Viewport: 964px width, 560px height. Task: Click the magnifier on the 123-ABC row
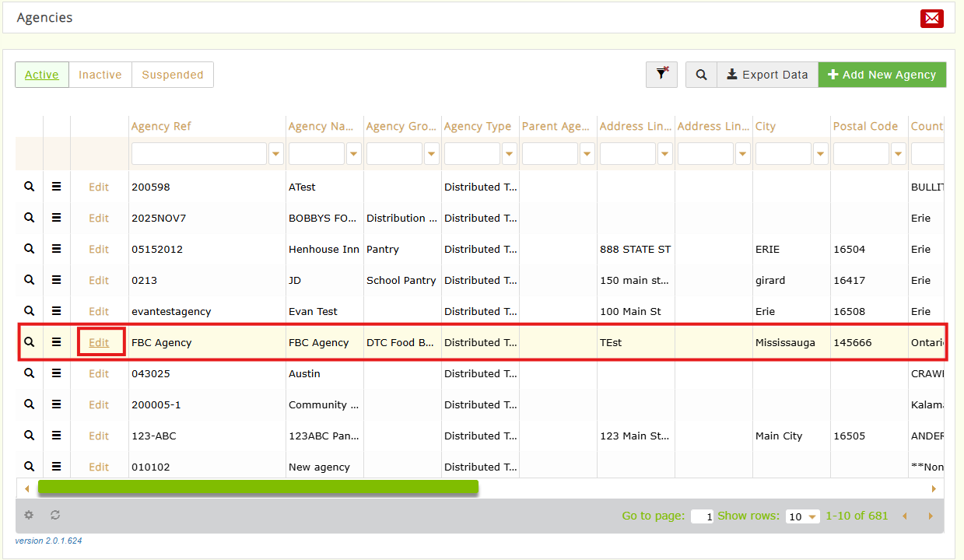[x=29, y=436]
